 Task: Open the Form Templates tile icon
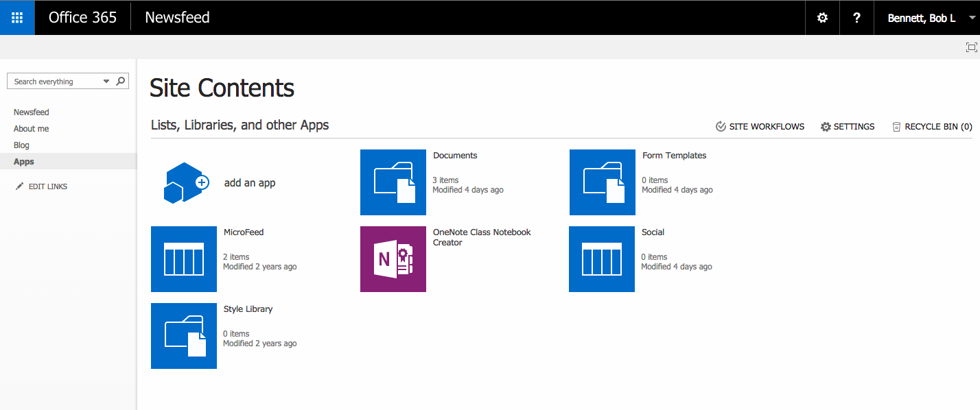pyautogui.click(x=603, y=183)
